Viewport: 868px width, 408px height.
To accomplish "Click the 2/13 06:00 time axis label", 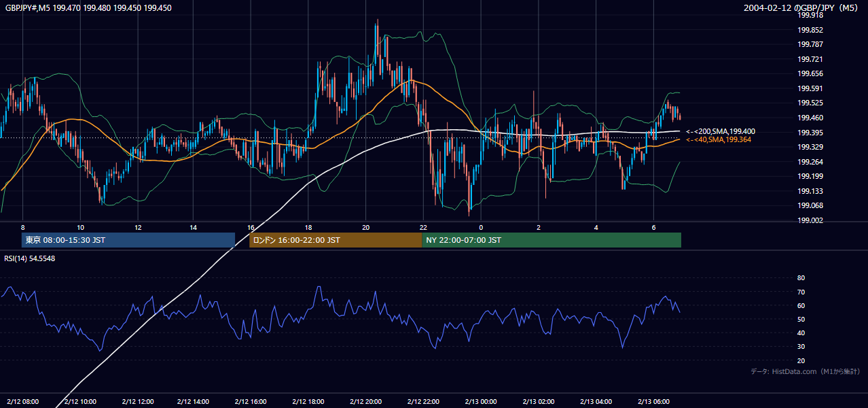I will [654, 401].
